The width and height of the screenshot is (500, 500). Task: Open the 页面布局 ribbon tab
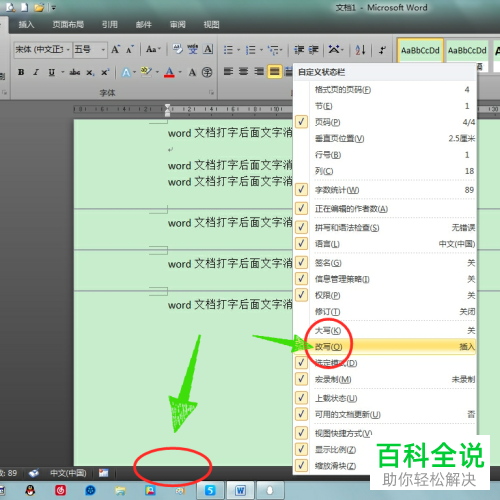(68, 24)
